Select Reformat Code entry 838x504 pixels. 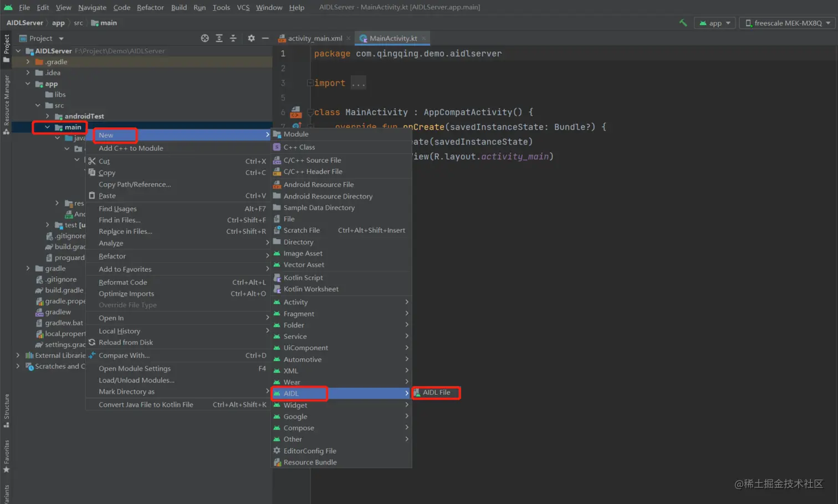coord(178,282)
